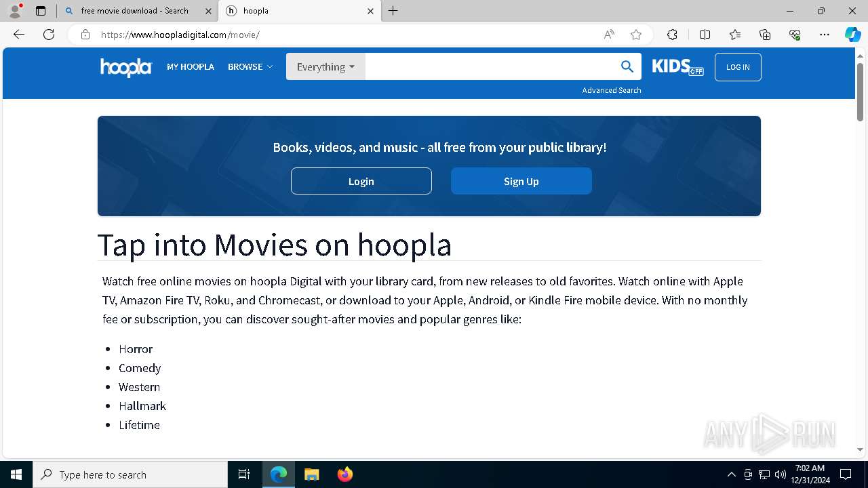
Task: Open network status tray icon
Action: point(764,474)
